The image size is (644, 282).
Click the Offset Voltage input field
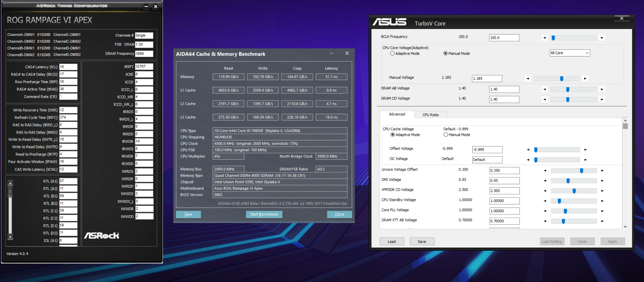tap(487, 150)
